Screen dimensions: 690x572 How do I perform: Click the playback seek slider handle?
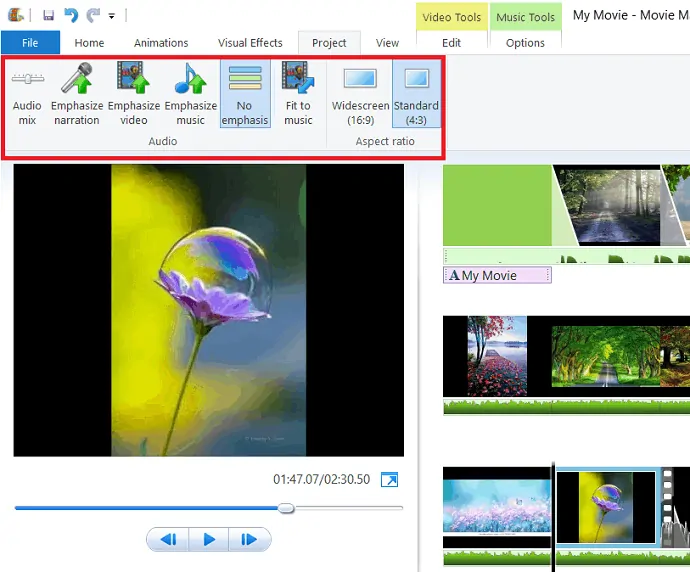click(x=286, y=508)
